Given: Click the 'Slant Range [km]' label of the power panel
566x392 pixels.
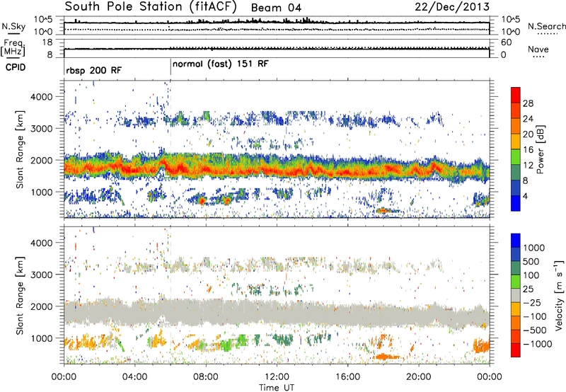Looking at the screenshot, I should (20, 149).
